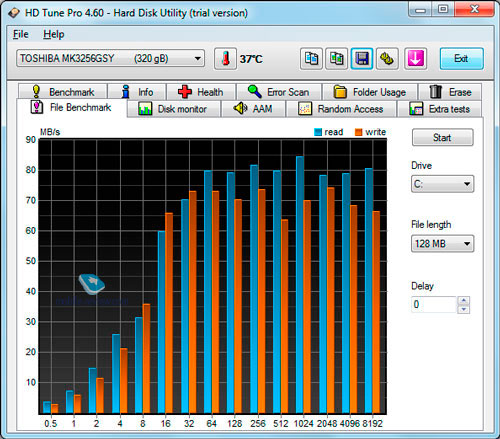Click the orange write bar at 512
Viewport: 500px width, 439px height.
(284, 316)
